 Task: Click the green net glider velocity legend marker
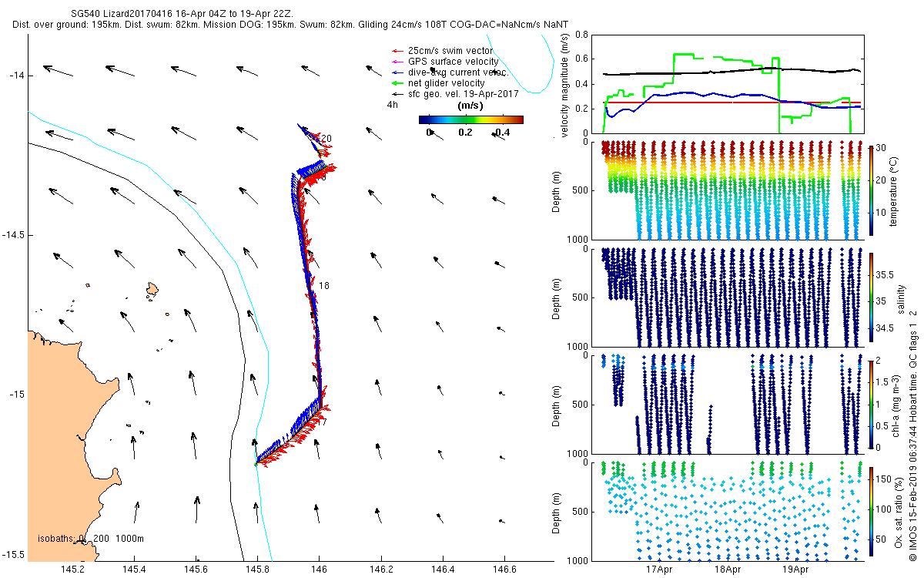tap(397, 83)
